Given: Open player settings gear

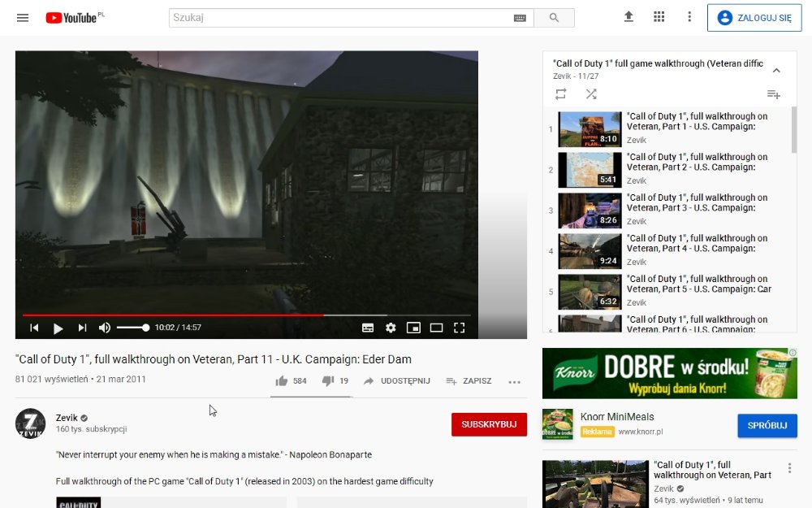Looking at the screenshot, I should point(391,328).
